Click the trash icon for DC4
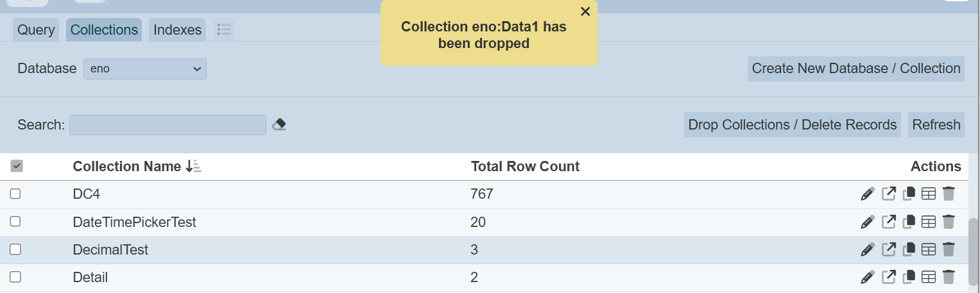The height and width of the screenshot is (293, 980). (949, 194)
